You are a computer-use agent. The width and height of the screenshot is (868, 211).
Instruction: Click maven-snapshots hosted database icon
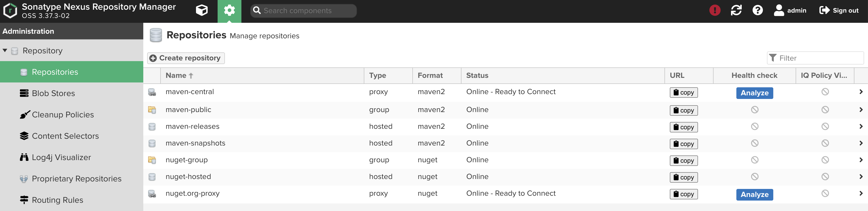[x=152, y=143]
